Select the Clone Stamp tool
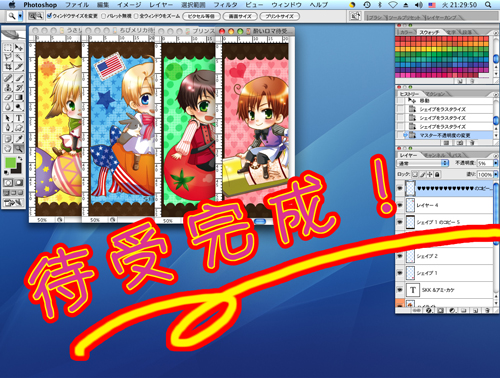500x378 pixels. pyautogui.click(x=8, y=88)
